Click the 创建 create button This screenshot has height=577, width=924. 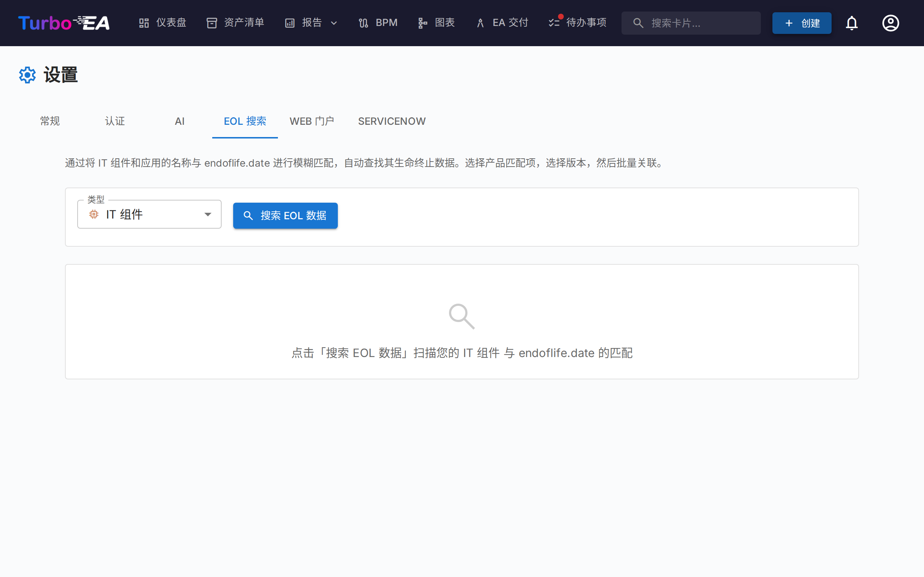[801, 23]
